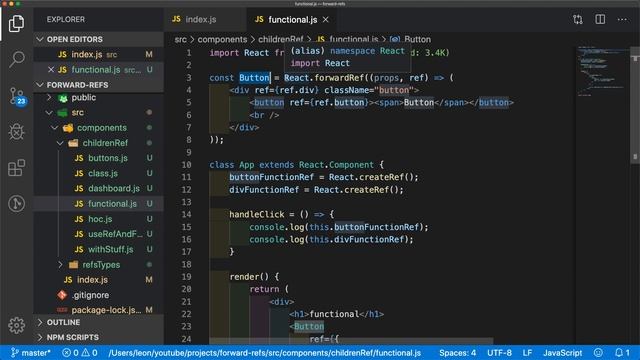Open Source Control view with 23 changes
The height and width of the screenshot is (360, 640).
point(17,96)
